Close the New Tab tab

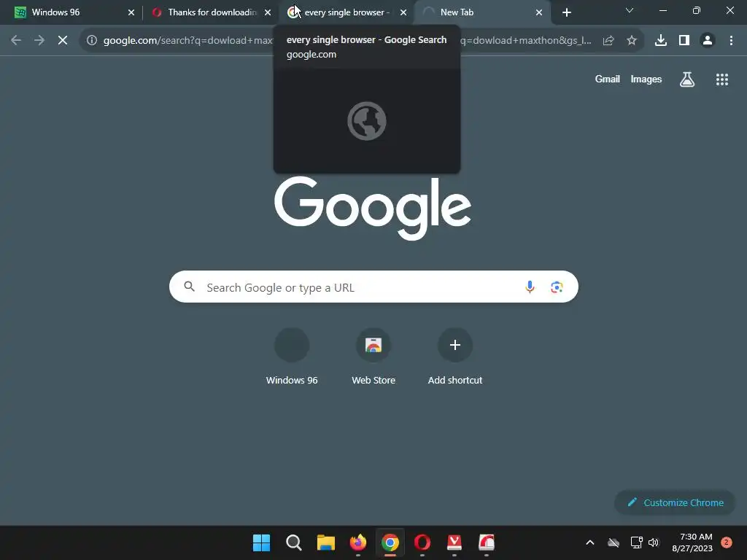(x=539, y=12)
